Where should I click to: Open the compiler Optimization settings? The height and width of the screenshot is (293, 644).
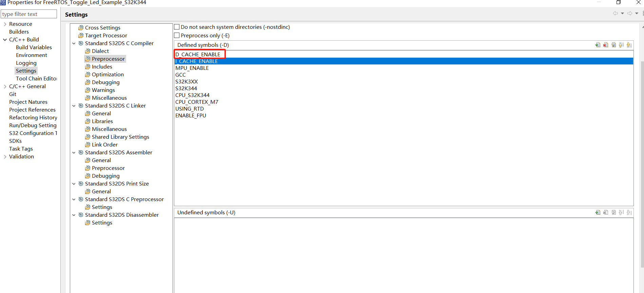(108, 74)
